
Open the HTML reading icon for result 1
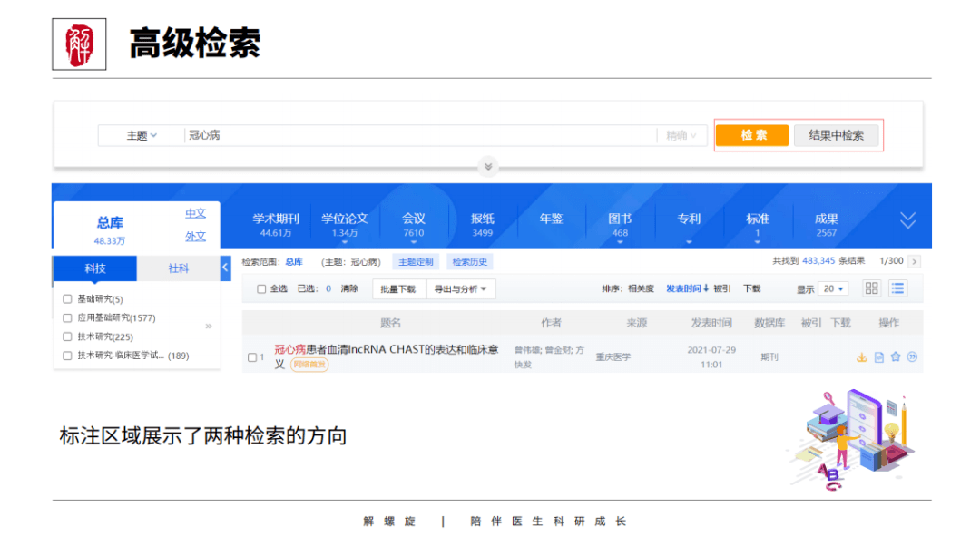click(x=878, y=357)
